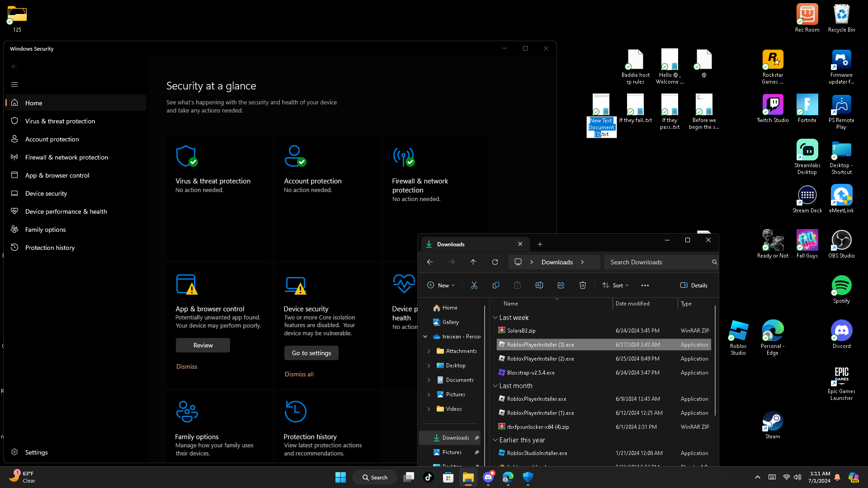Viewport: 868px width, 488px height.
Task: Select the Steam desktop shortcut
Action: (773, 425)
